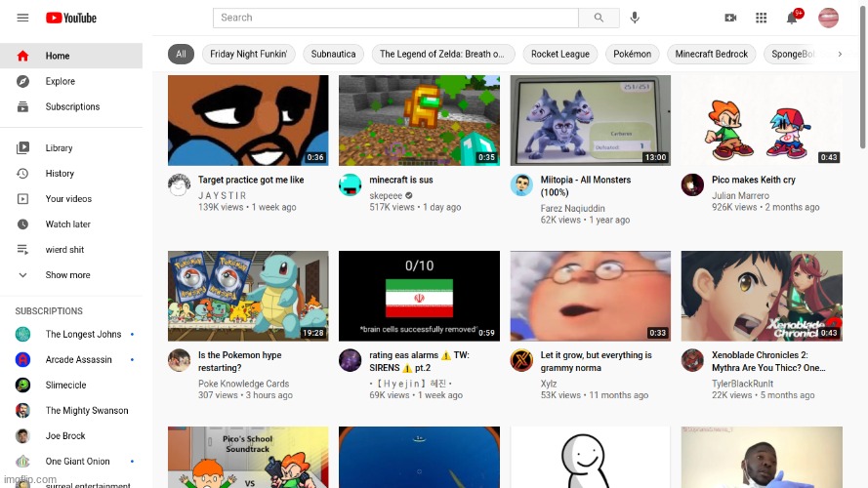Open History in sidebar
The height and width of the screenshot is (488, 868).
pyautogui.click(x=71, y=174)
